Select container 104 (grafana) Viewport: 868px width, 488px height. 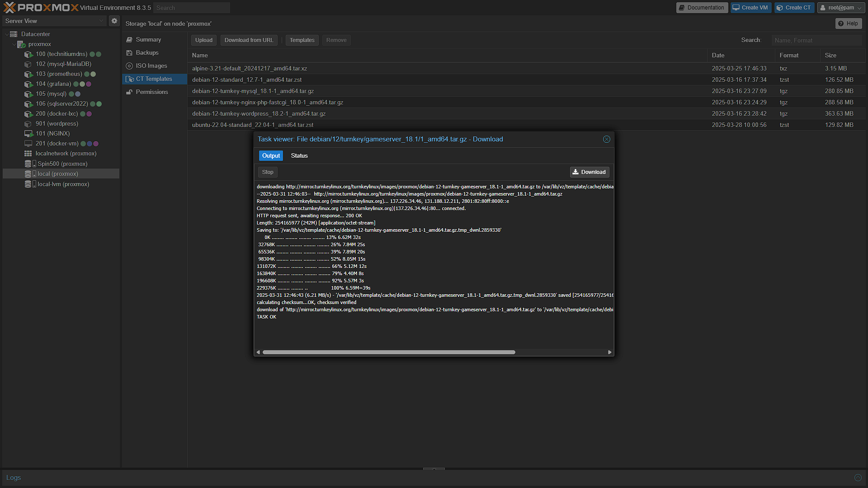pos(53,84)
